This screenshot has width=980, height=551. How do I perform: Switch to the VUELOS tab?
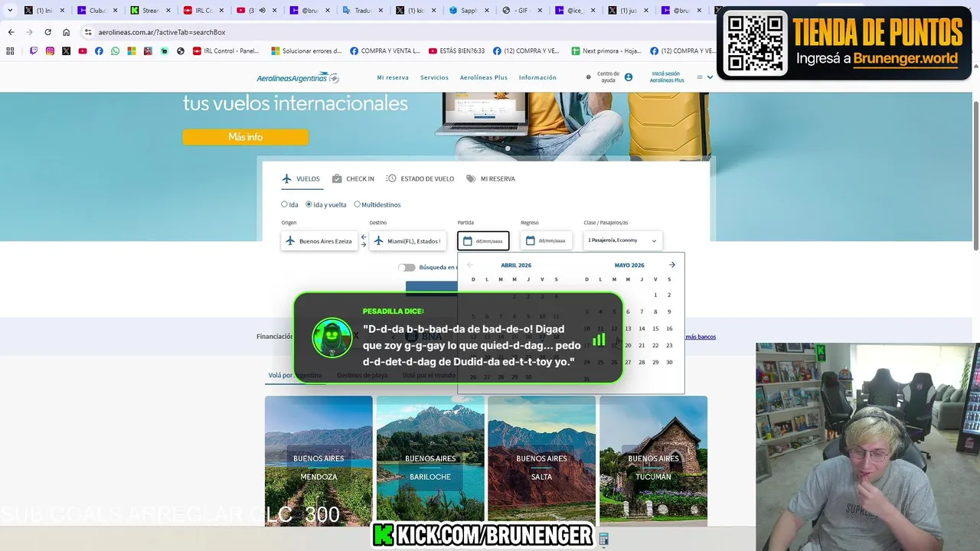pos(301,178)
